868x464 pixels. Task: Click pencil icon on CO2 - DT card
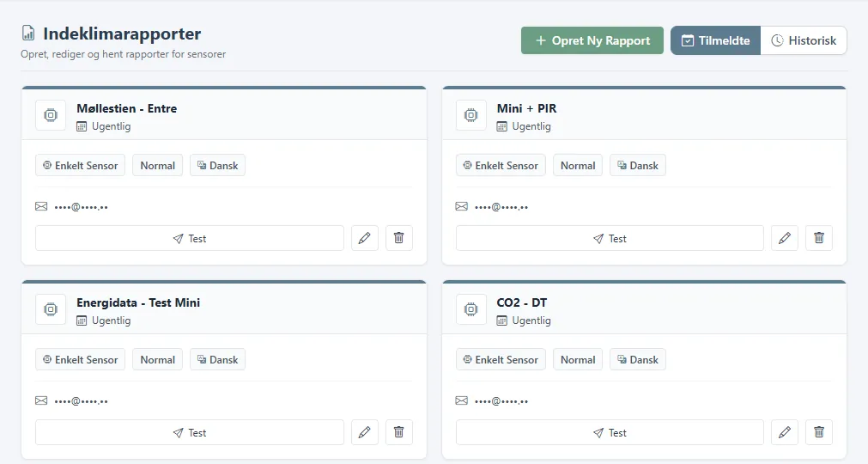tap(785, 432)
